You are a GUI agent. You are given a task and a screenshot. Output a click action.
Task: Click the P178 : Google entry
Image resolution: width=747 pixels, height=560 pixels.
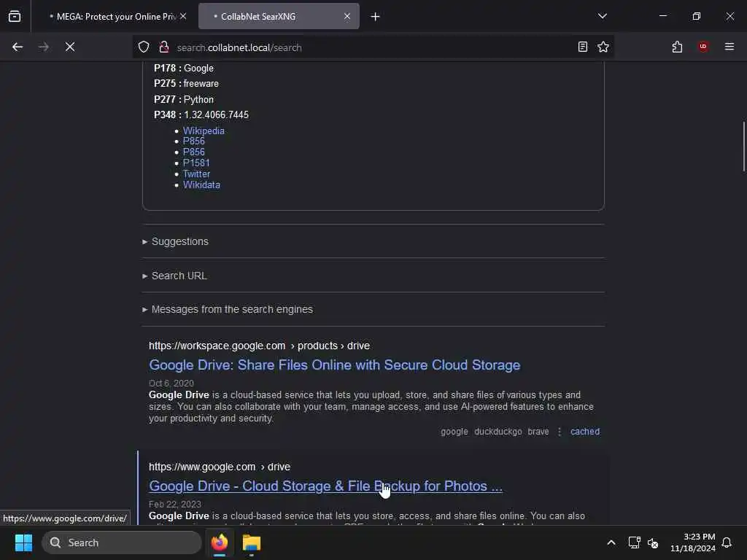(183, 68)
